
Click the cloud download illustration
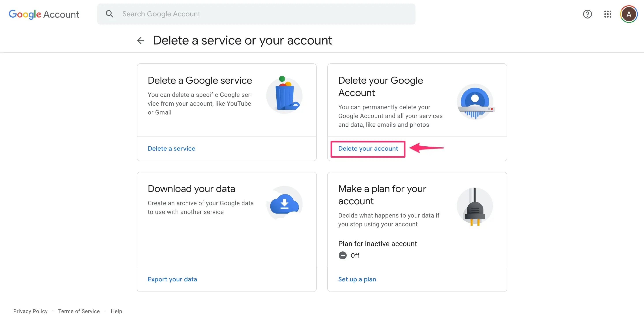(x=284, y=203)
